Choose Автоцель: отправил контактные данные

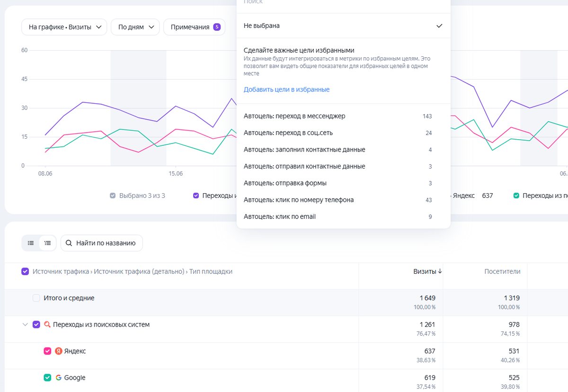343,167
